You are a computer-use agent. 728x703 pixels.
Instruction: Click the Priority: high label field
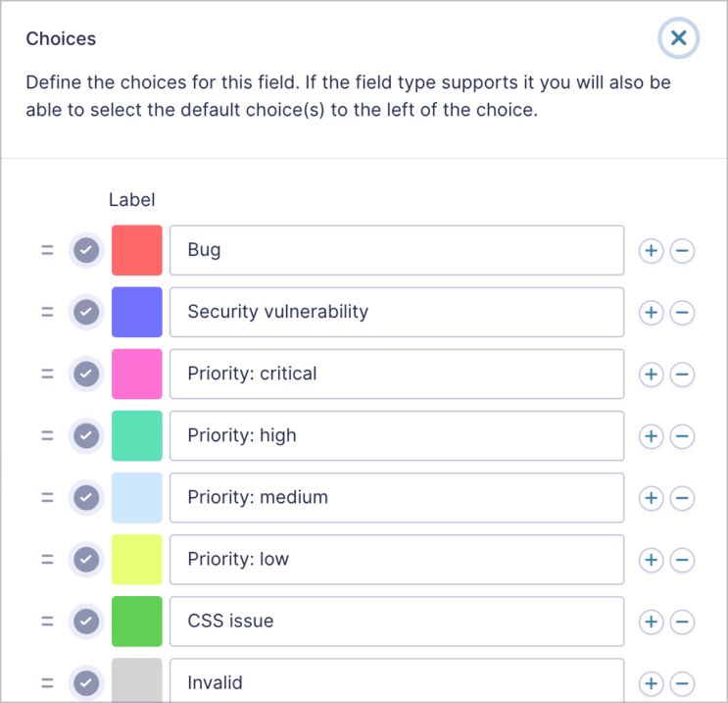397,436
